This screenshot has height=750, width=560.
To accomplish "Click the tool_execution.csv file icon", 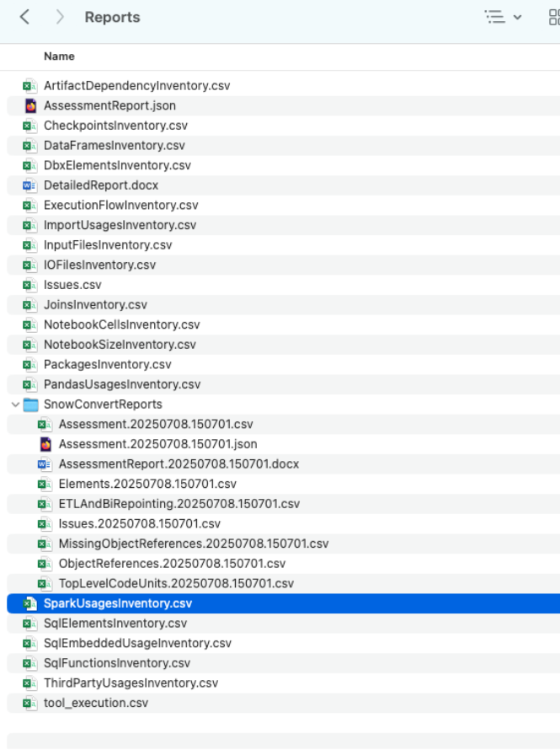I will pyautogui.click(x=29, y=704).
